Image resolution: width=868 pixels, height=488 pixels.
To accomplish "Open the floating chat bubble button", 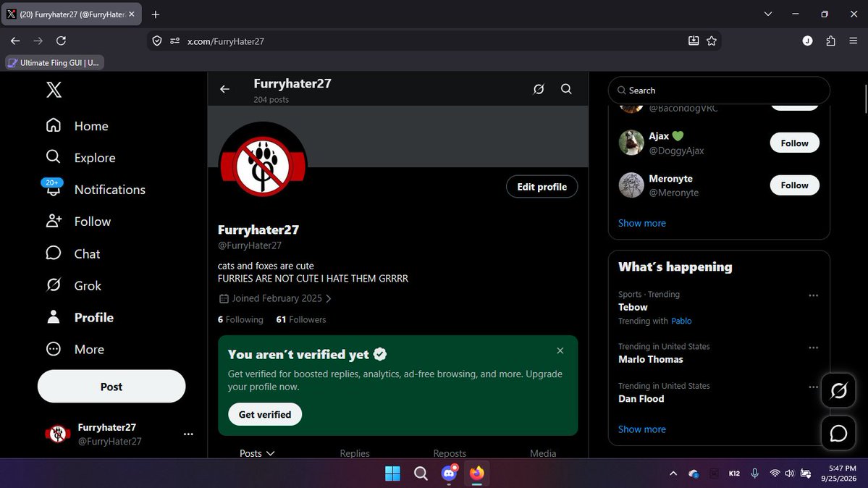I will [838, 433].
